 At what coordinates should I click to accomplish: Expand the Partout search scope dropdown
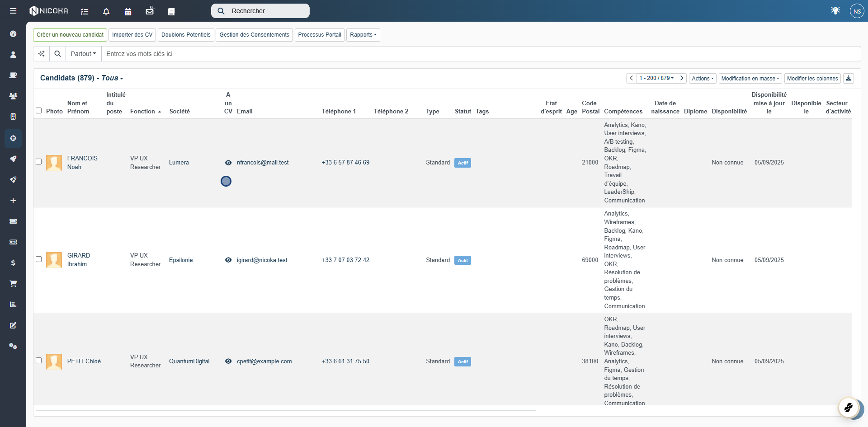pos(83,54)
